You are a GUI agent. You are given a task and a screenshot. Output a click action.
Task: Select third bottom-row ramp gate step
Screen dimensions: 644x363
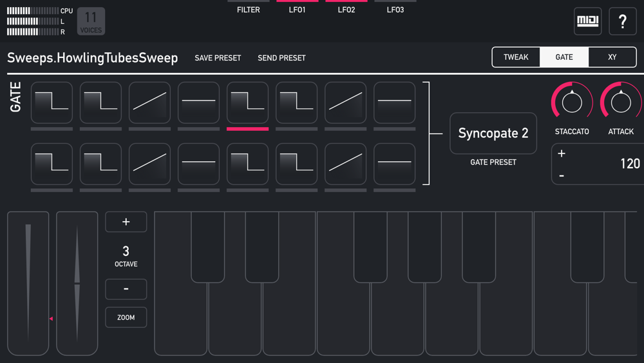tap(149, 164)
